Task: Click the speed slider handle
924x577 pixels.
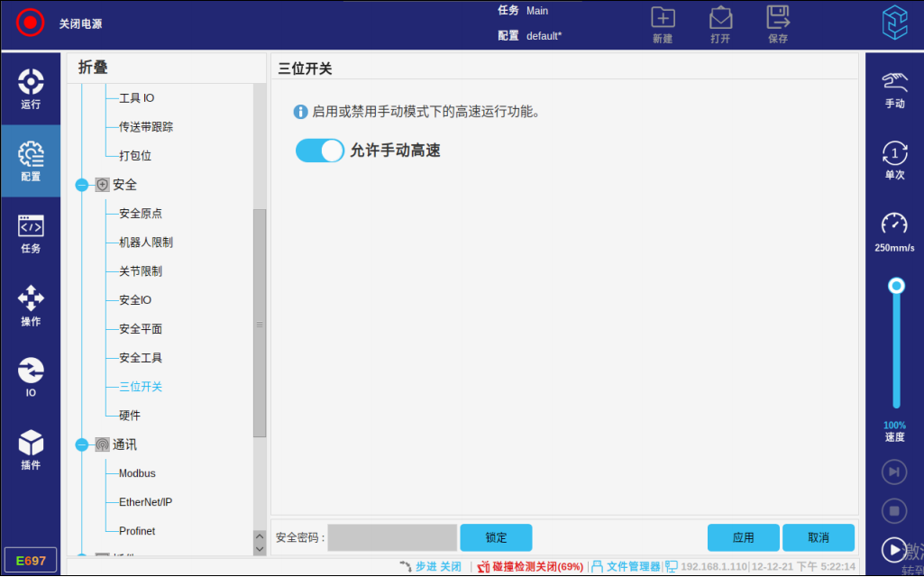Action: (x=896, y=286)
